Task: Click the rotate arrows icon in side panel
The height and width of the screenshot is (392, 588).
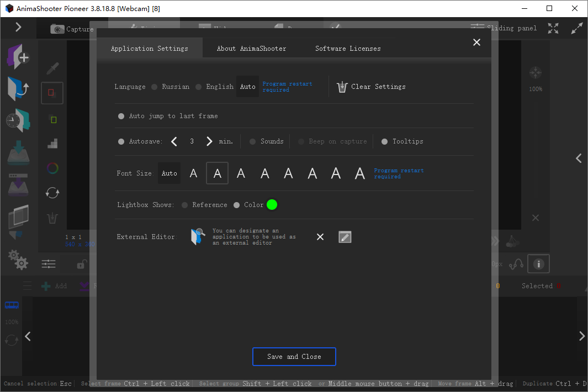Action: [52, 193]
